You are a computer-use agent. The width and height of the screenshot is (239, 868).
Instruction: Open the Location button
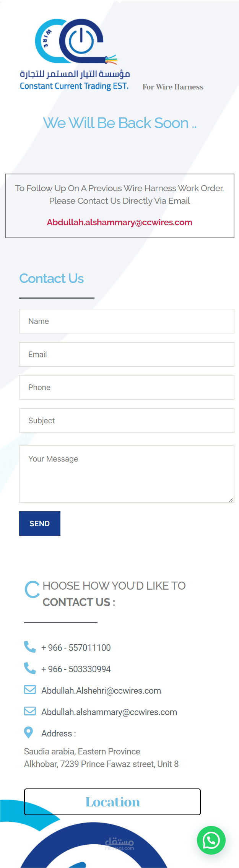click(112, 801)
